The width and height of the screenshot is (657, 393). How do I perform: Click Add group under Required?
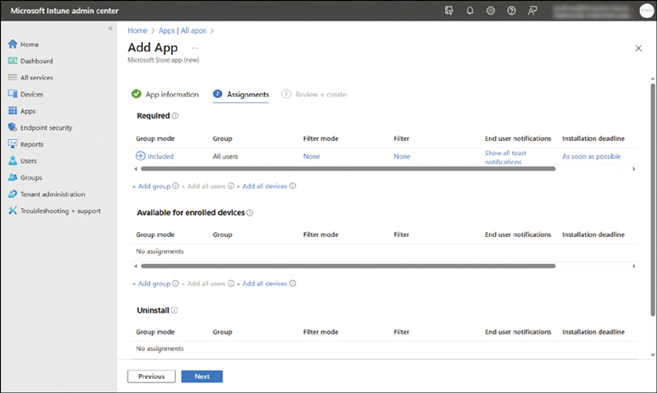pos(152,186)
